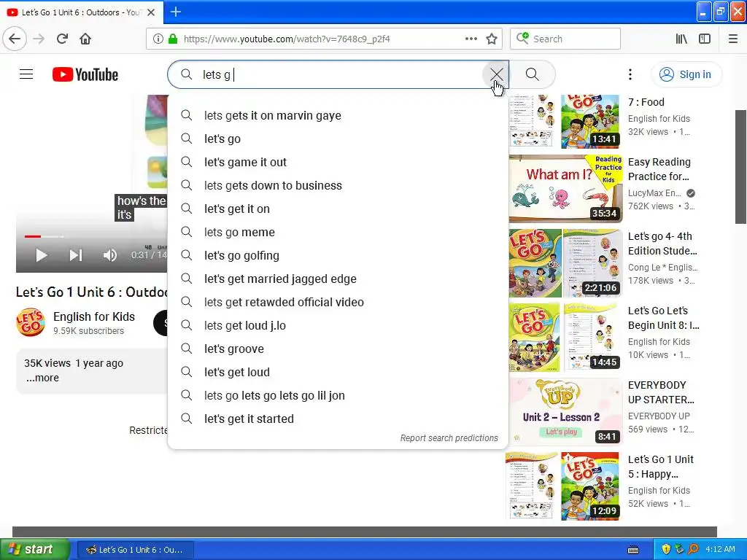Pick suggestion 'let's get married jagged edge'
Viewport: 747px width, 560px height.
coord(338,279)
